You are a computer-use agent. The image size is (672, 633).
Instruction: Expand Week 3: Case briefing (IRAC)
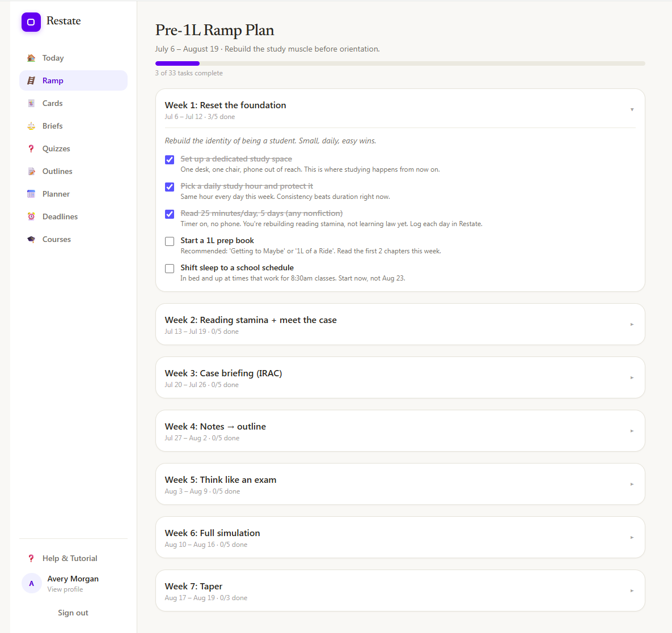click(x=400, y=378)
